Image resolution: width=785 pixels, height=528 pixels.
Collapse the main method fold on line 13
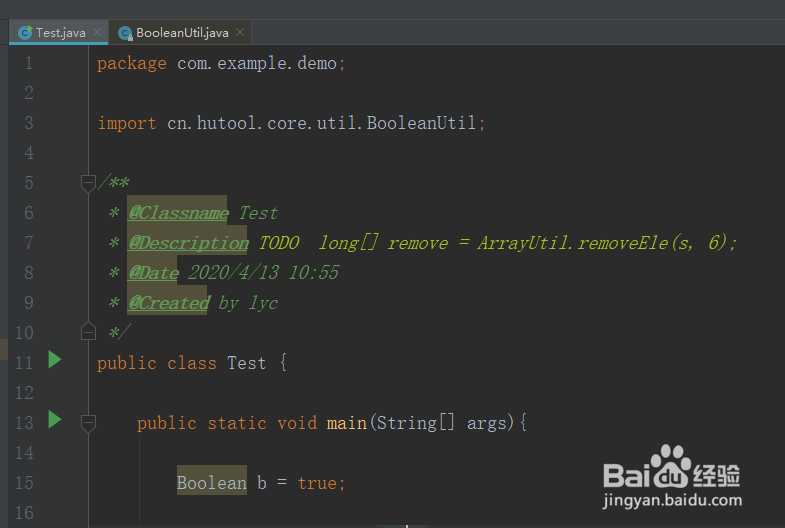[x=88, y=423]
